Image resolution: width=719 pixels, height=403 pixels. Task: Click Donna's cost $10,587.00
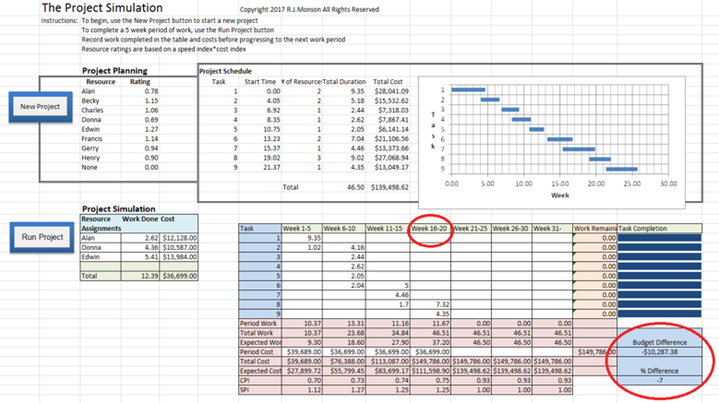point(179,248)
